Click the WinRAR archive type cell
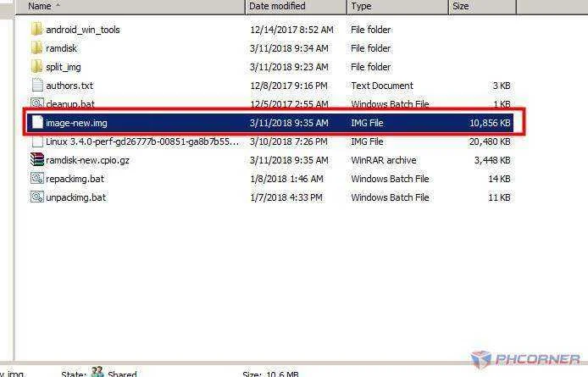 [x=384, y=161]
